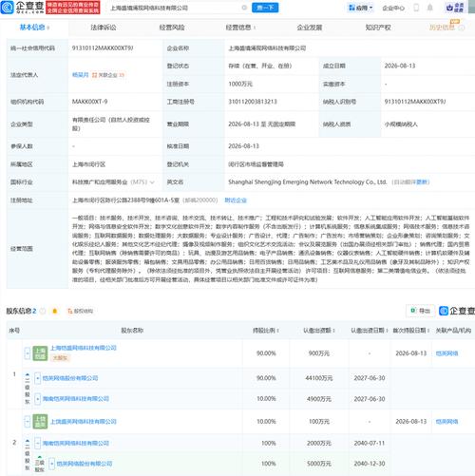Select the English name Shanghai Shengjing Emerging Network
The width and height of the screenshot is (475, 476).
[307, 182]
